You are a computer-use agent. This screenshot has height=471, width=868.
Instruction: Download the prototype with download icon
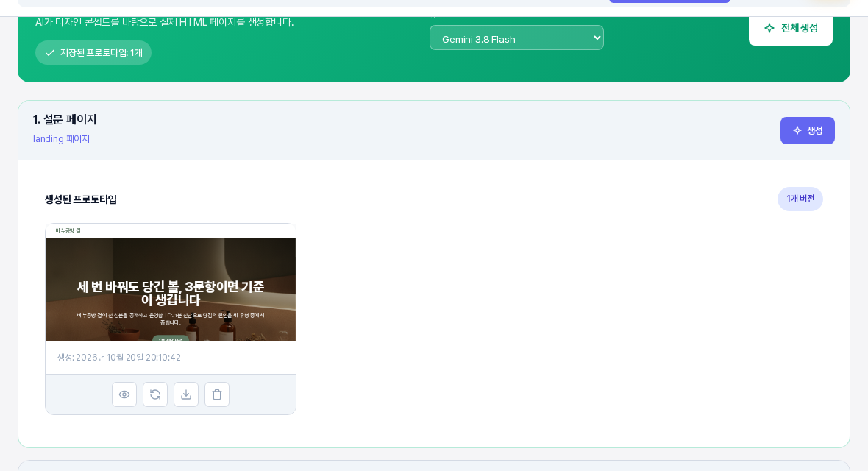click(x=186, y=394)
